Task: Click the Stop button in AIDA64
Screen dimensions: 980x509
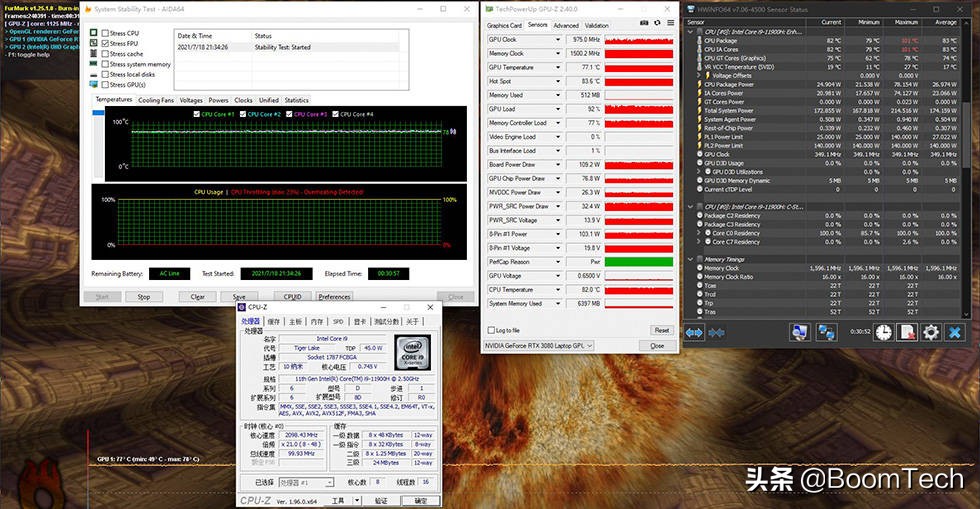Action: [143, 296]
